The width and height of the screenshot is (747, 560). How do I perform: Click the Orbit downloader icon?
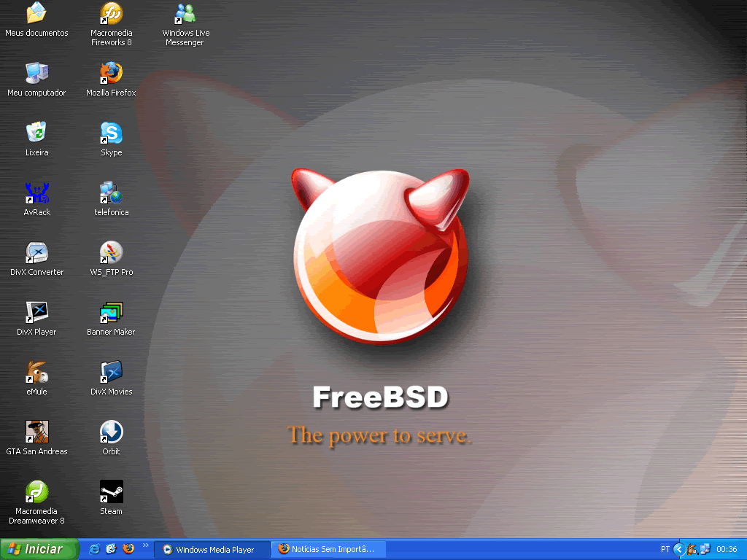click(x=111, y=432)
